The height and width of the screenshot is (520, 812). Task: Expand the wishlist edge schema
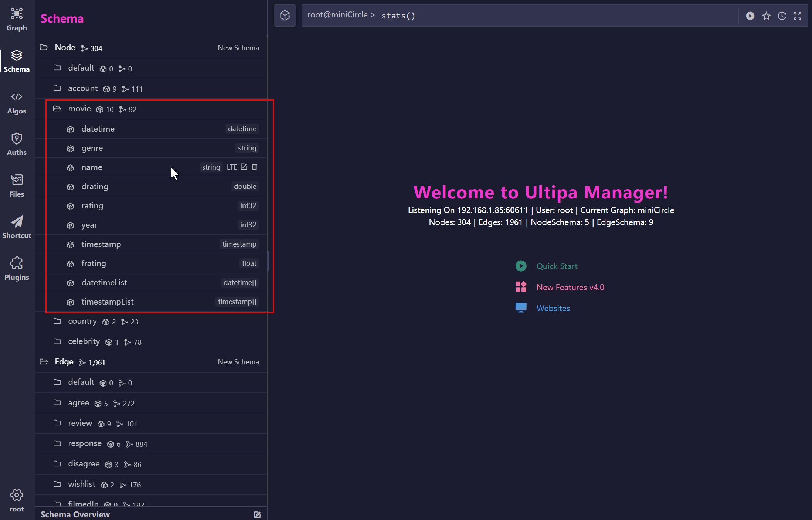coord(57,484)
